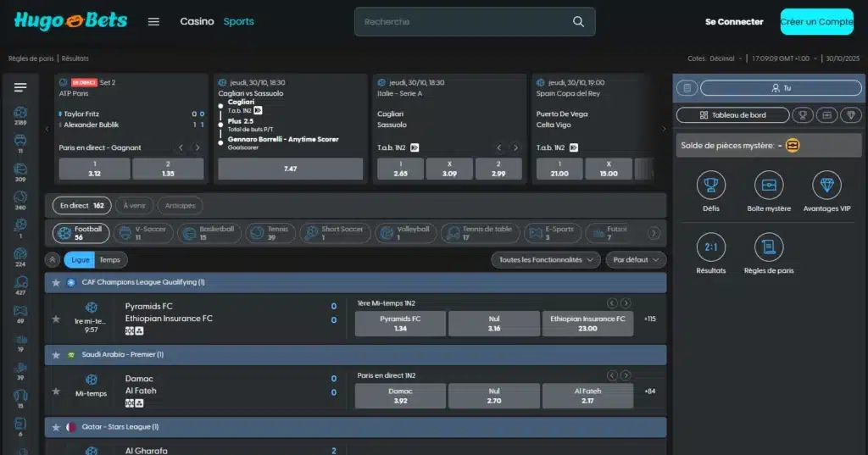Image resolution: width=868 pixels, height=455 pixels.
Task: Favorite the Qatar - Stars League star
Action: point(56,427)
